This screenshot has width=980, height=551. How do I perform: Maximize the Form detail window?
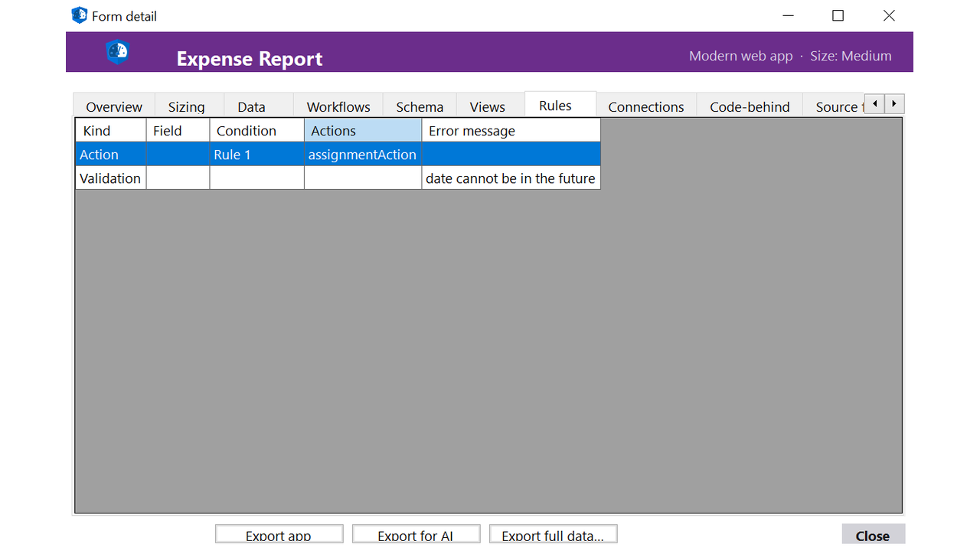(838, 15)
